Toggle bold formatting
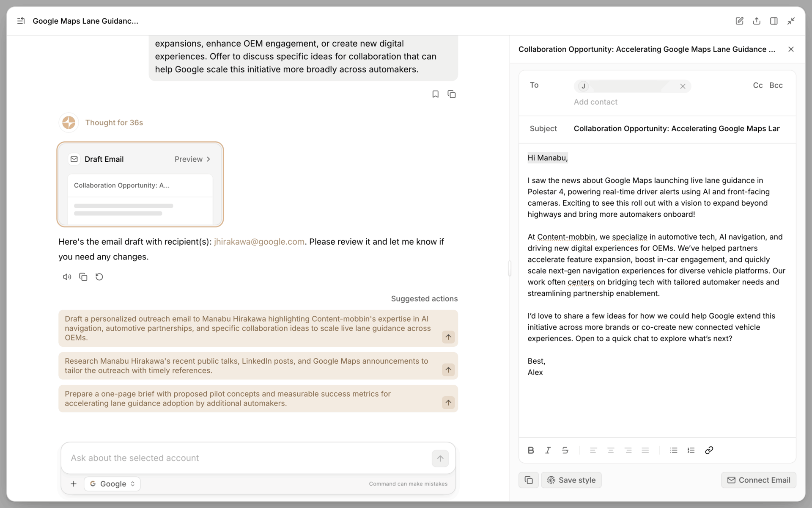This screenshot has height=508, width=812. pos(531,450)
